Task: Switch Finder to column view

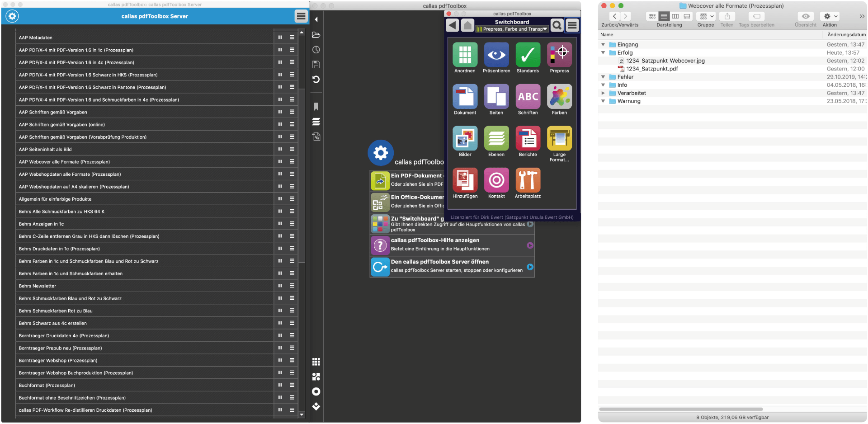Action: (675, 16)
